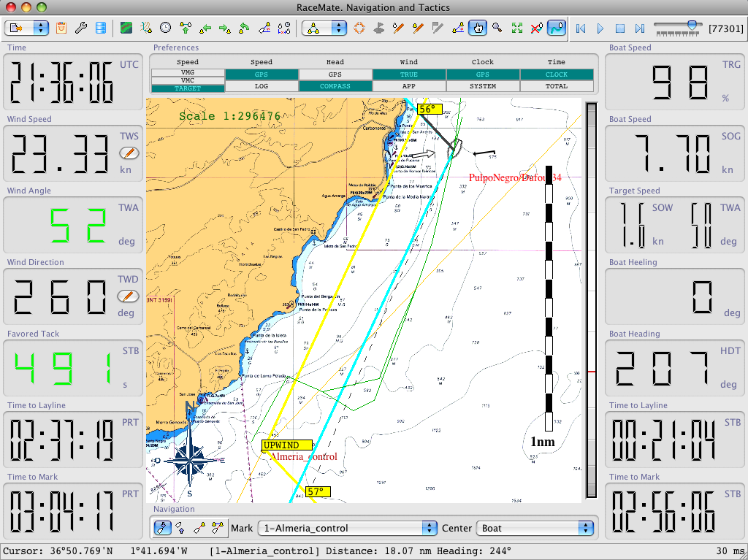Click the green curved return arrow mark icon

coord(244,28)
